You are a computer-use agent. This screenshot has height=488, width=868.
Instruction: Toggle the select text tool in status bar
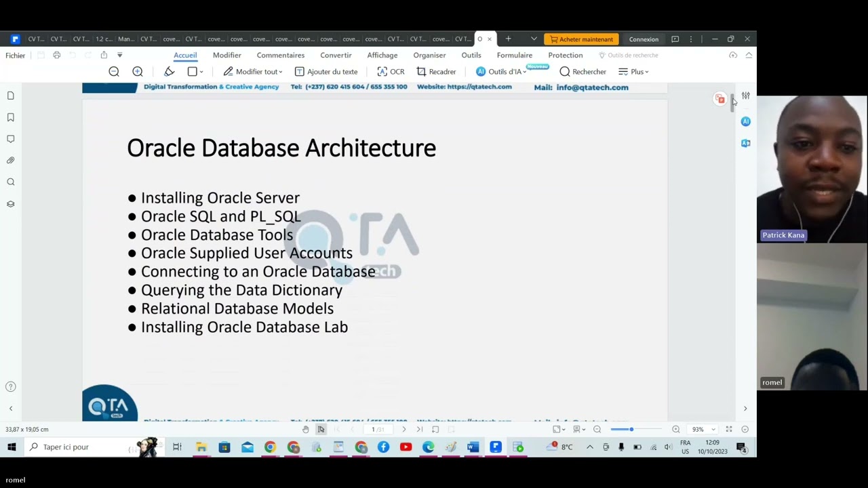coord(321,429)
